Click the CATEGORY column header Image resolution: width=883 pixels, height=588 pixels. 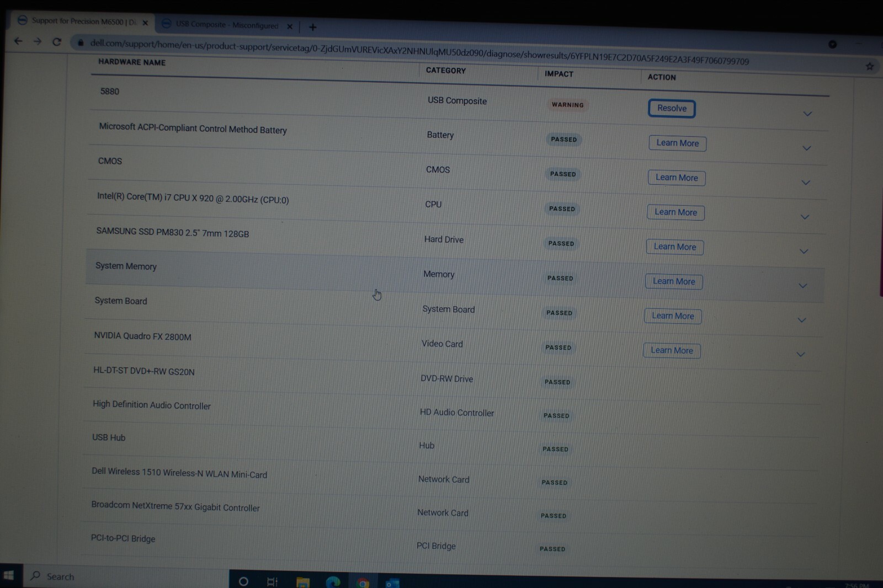pos(446,71)
